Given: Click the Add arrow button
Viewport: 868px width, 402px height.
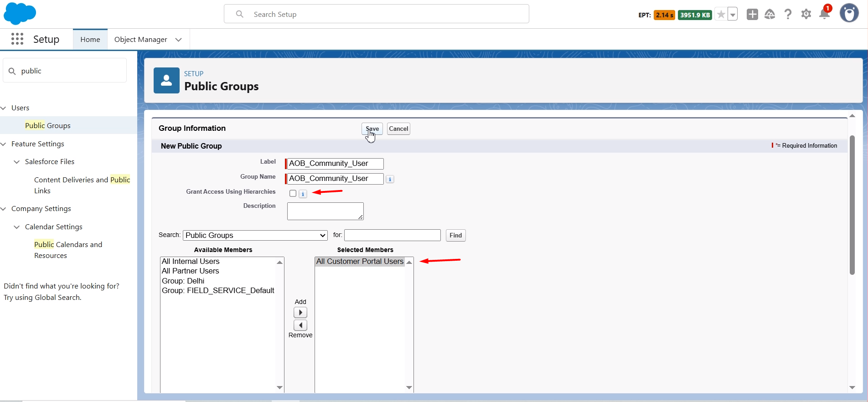Looking at the screenshot, I should (x=300, y=313).
